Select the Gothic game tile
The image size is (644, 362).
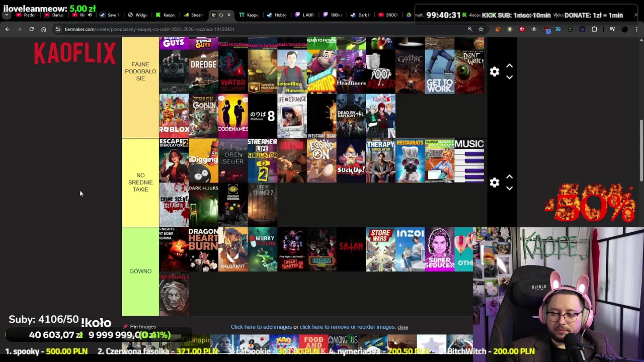[x=410, y=71]
